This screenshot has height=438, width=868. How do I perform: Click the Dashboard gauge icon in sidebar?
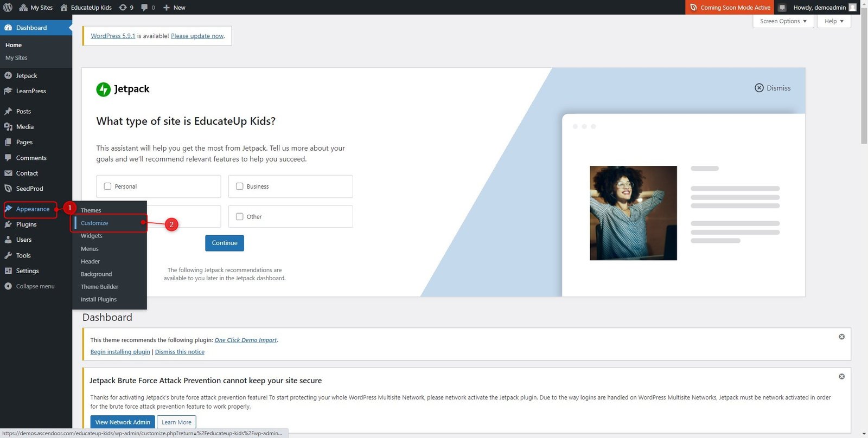8,28
